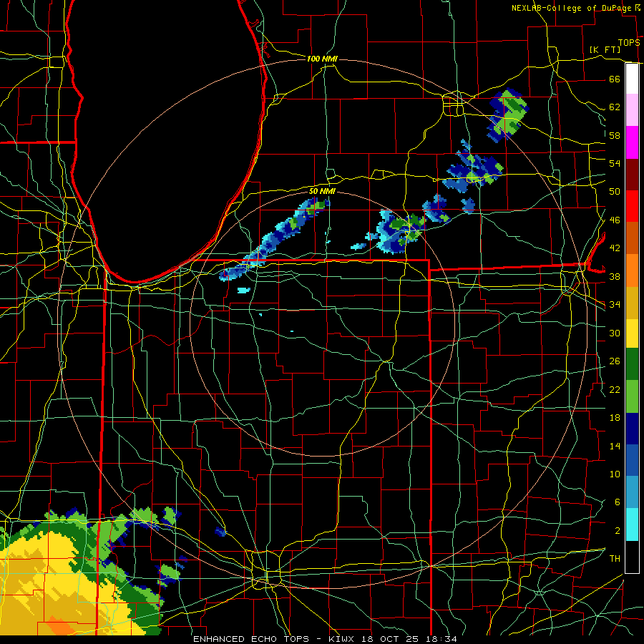The image size is (644, 644).
Task: Click the dark green swatch near 26
Action: point(632,364)
